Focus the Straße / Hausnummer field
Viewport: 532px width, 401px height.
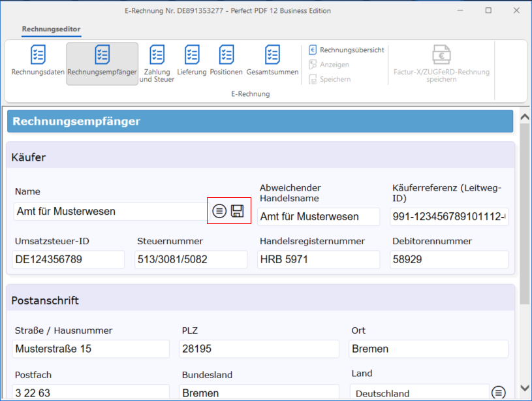(x=90, y=349)
